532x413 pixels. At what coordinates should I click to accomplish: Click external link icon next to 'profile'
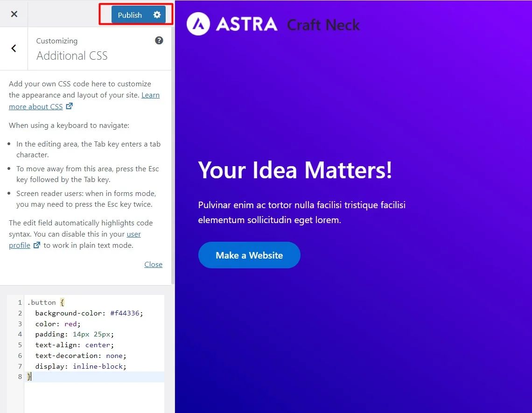click(37, 245)
